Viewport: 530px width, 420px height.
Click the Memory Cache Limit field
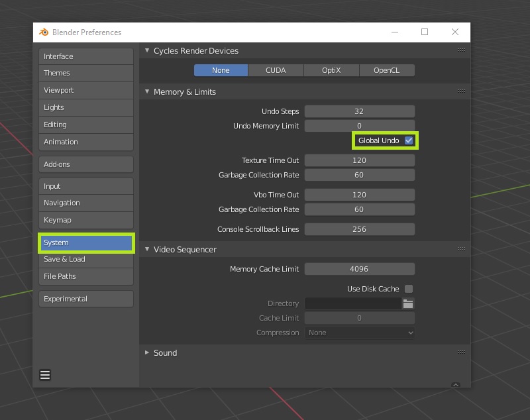pos(360,270)
